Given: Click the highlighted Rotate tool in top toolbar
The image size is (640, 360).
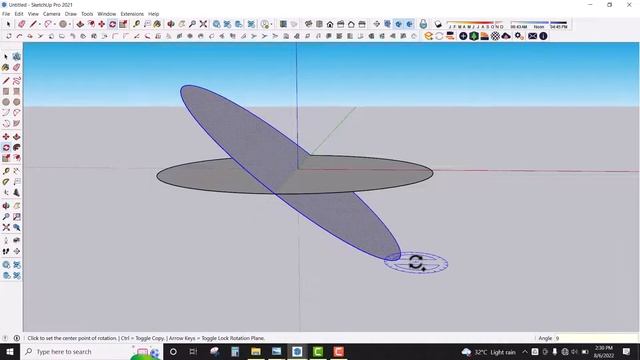Looking at the screenshot, I should point(112,24).
